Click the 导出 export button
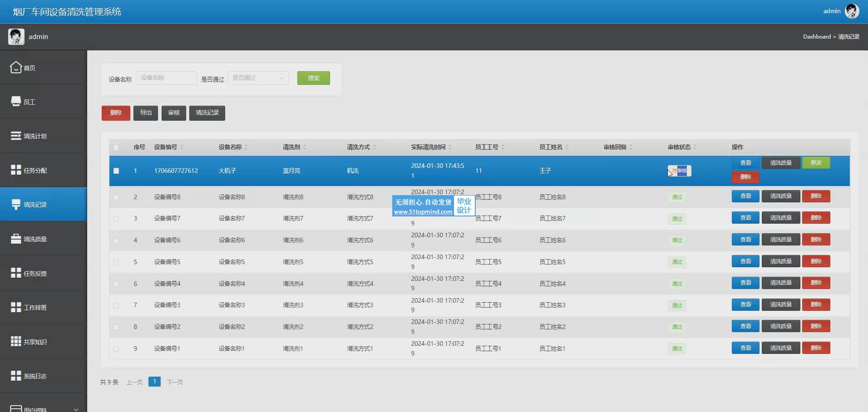Viewport: 868px width, 412px height. tap(146, 113)
